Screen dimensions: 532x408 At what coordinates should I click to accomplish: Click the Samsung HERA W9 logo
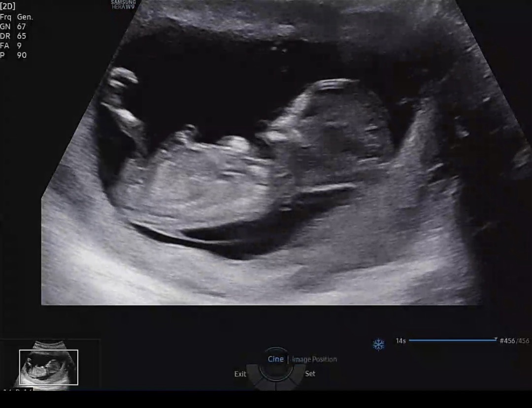point(123,4)
